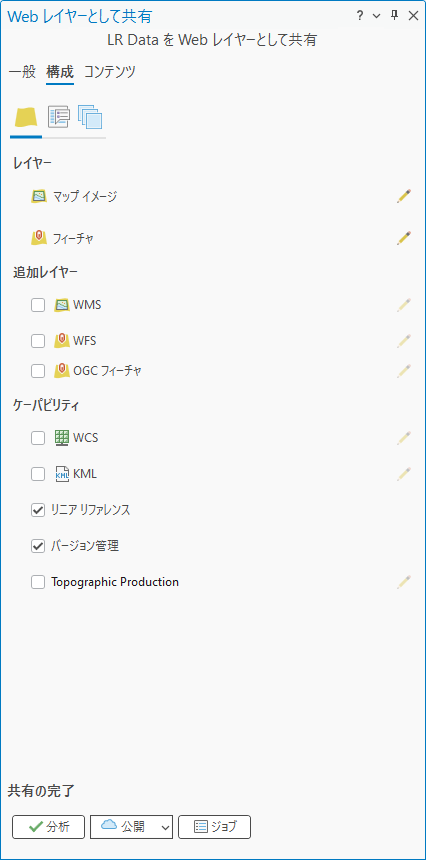The height and width of the screenshot is (860, 426).
Task: Select the フィーチャ layer row
Action: (x=213, y=238)
